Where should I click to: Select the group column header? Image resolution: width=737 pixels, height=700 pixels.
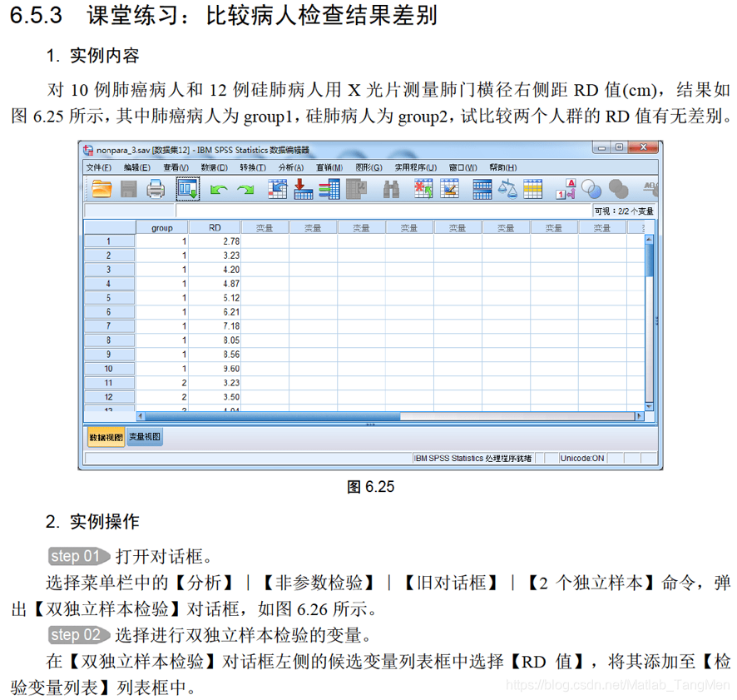[x=162, y=228]
